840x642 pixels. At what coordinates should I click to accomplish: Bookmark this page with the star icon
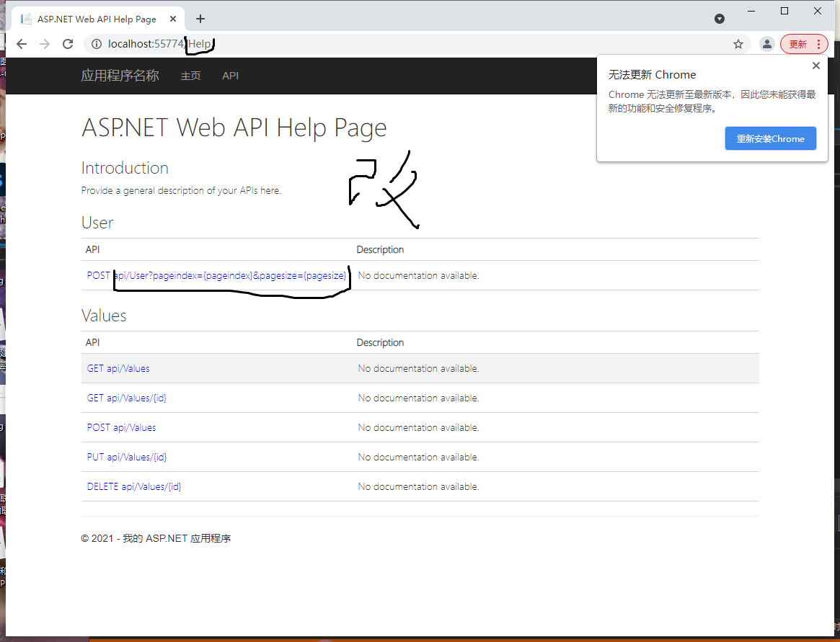coord(738,44)
